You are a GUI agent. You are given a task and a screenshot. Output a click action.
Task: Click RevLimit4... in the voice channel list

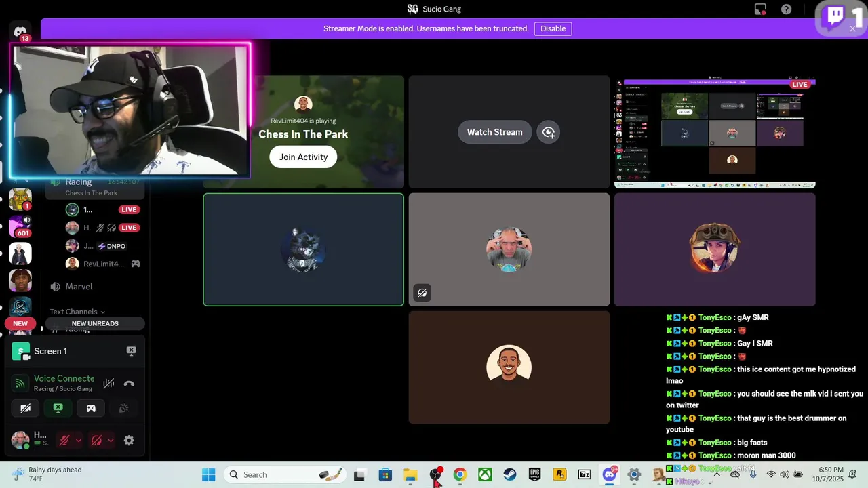[102, 264]
